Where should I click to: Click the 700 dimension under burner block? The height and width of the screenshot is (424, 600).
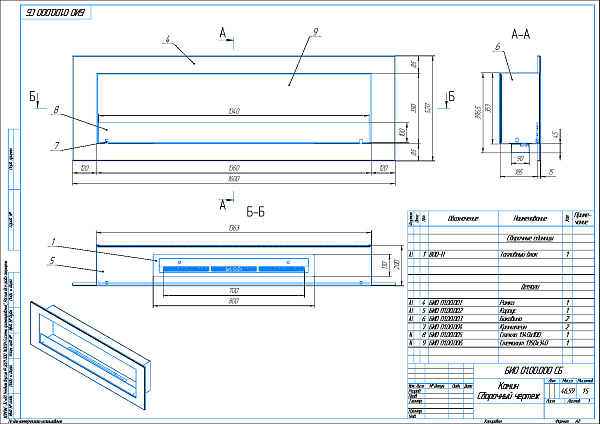(233, 289)
